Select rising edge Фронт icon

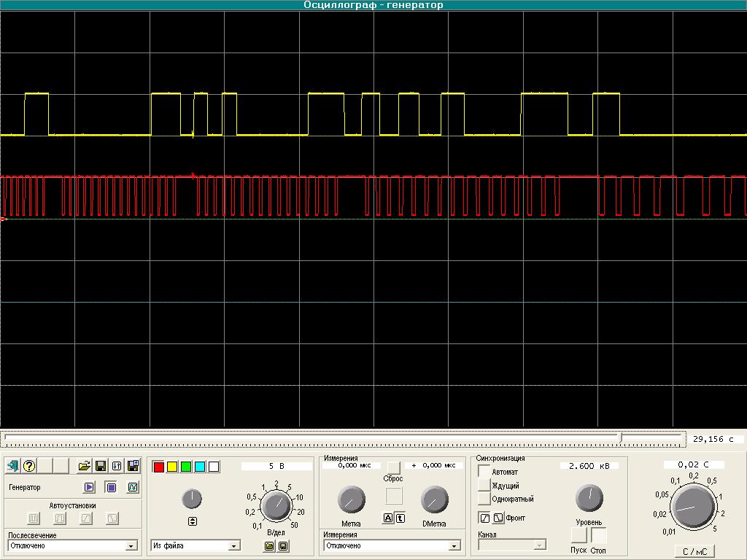point(484,518)
